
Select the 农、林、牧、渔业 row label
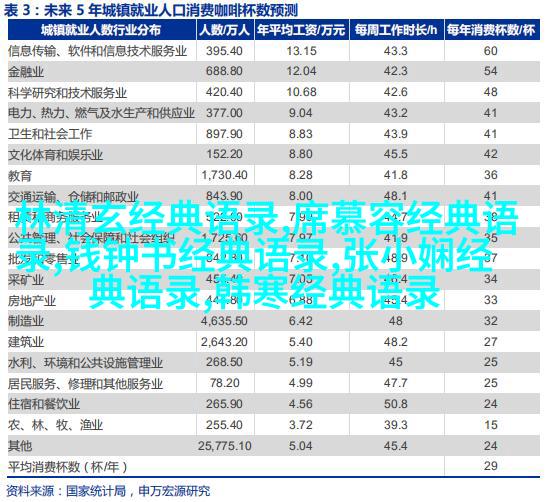click(56, 425)
